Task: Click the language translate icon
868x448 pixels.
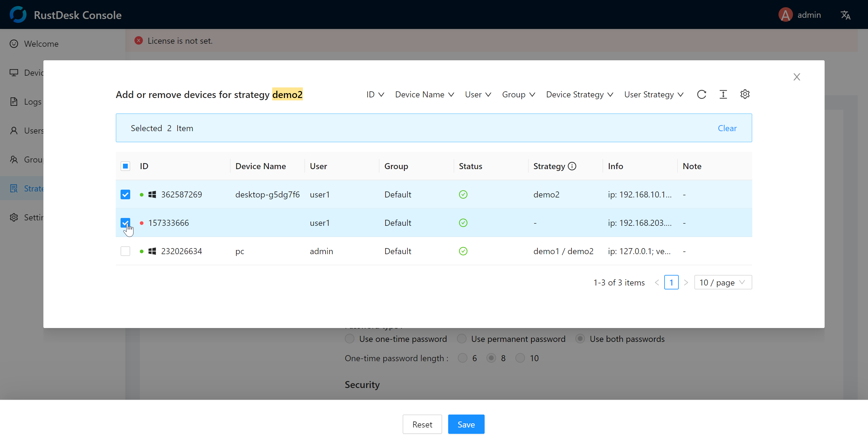Action: pos(845,15)
